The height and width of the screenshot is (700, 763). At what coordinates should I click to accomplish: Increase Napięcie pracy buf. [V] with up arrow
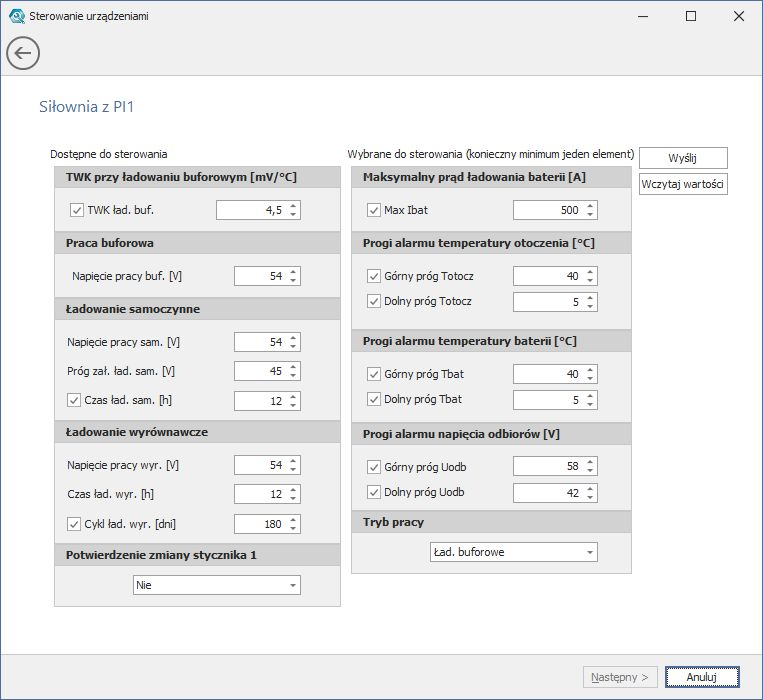[293, 272]
